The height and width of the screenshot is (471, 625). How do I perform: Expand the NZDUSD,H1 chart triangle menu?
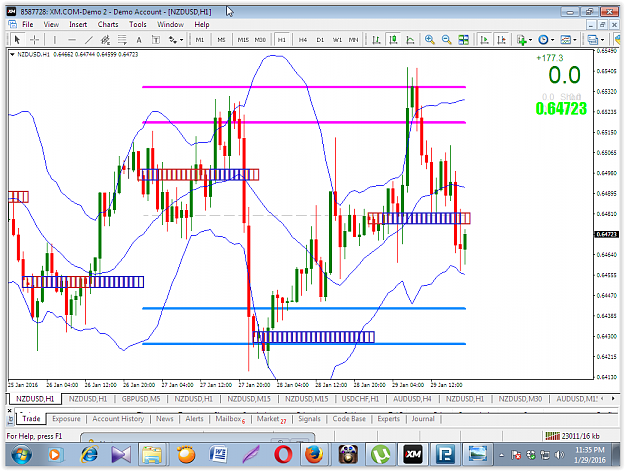12,54
